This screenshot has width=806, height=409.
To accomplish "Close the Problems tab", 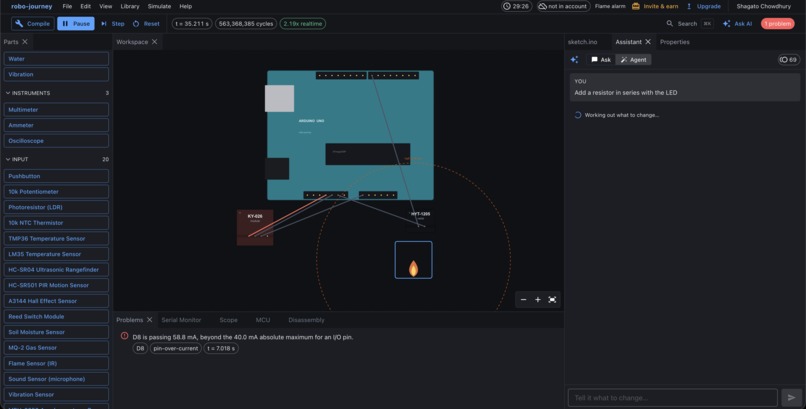I will pos(150,320).
